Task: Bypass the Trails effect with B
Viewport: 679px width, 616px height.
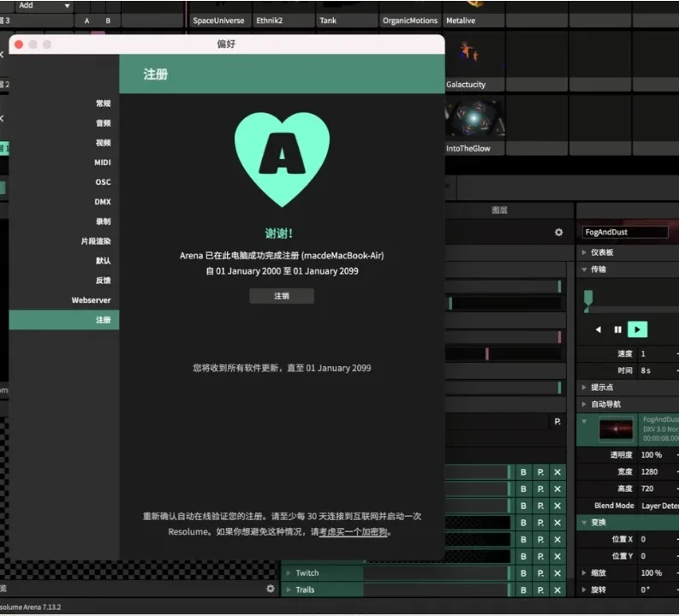Action: tap(523, 590)
